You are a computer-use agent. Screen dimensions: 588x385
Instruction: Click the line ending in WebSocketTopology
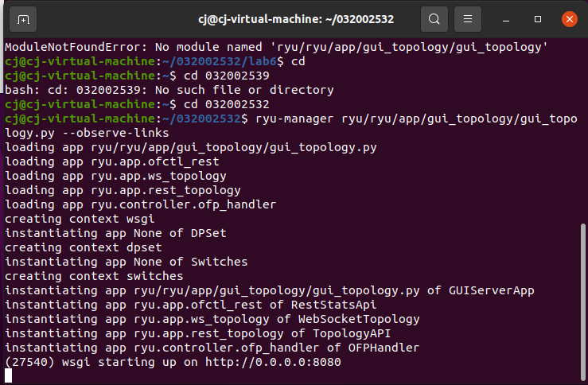tap(212, 319)
